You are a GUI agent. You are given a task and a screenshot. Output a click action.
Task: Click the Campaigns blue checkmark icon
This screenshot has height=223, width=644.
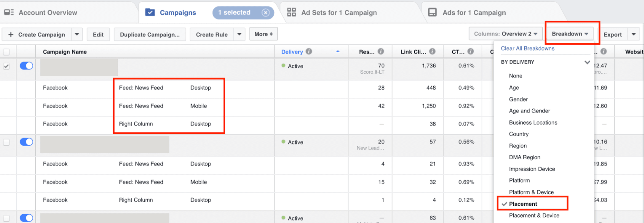[x=150, y=12]
